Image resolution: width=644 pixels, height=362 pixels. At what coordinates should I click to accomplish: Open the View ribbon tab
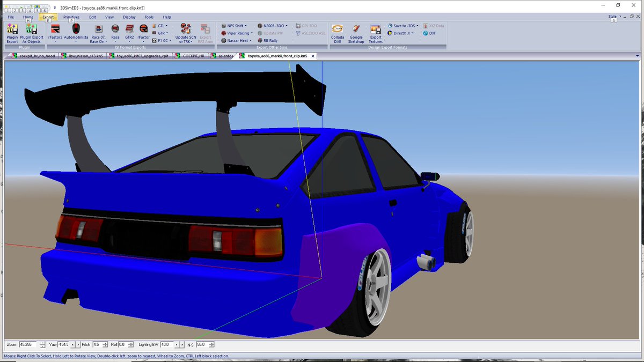109,17
